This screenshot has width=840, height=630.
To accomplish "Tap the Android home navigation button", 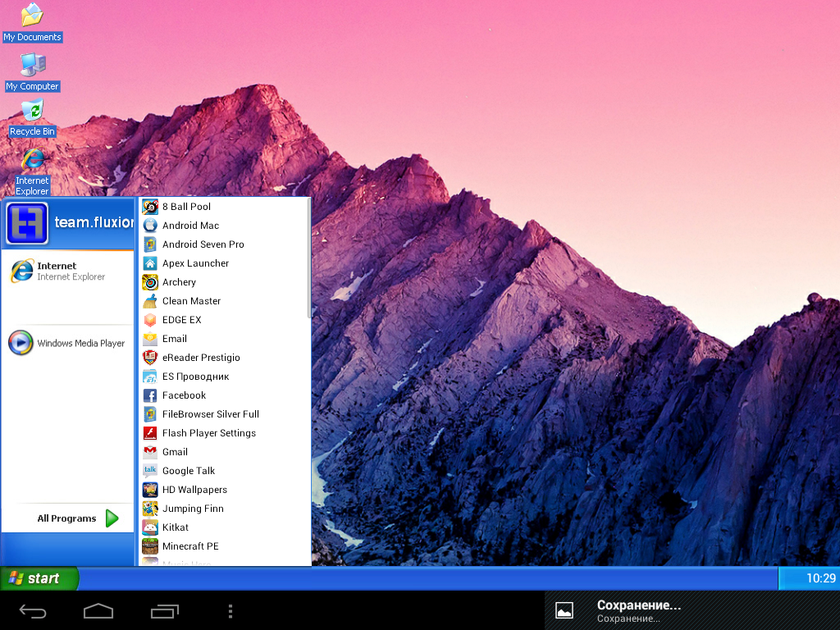I will tap(98, 610).
